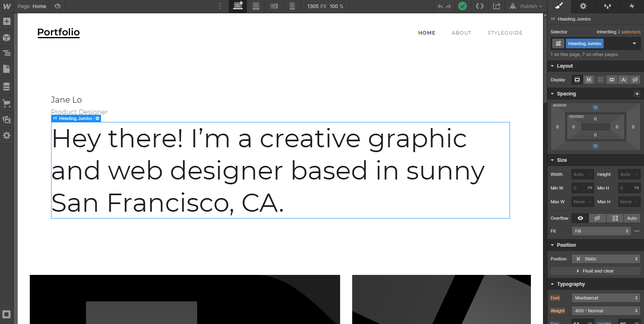
Task: Click the top margin value 10
Action: [595, 107]
